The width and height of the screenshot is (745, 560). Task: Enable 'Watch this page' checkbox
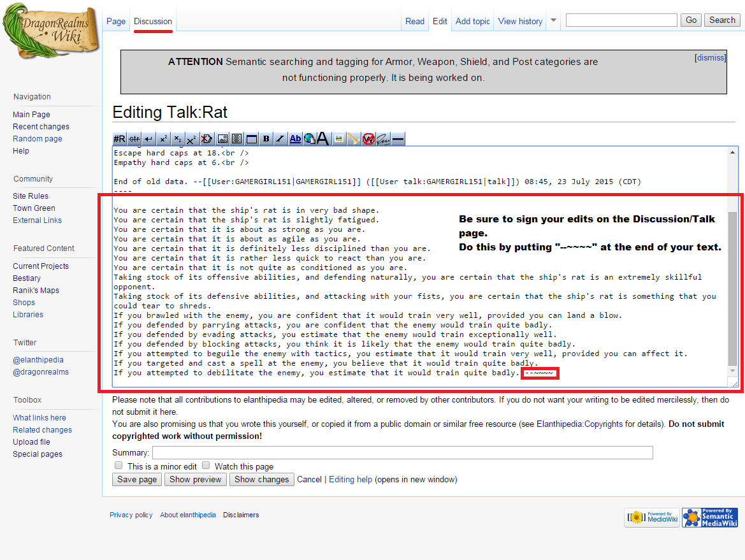pos(206,466)
